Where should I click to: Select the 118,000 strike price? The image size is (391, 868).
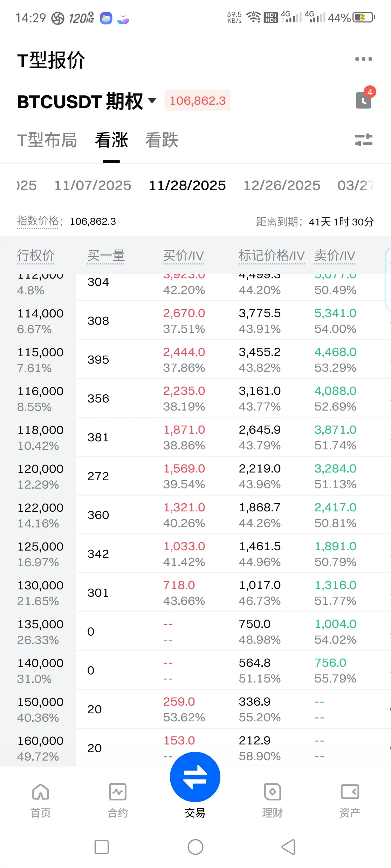click(x=40, y=430)
